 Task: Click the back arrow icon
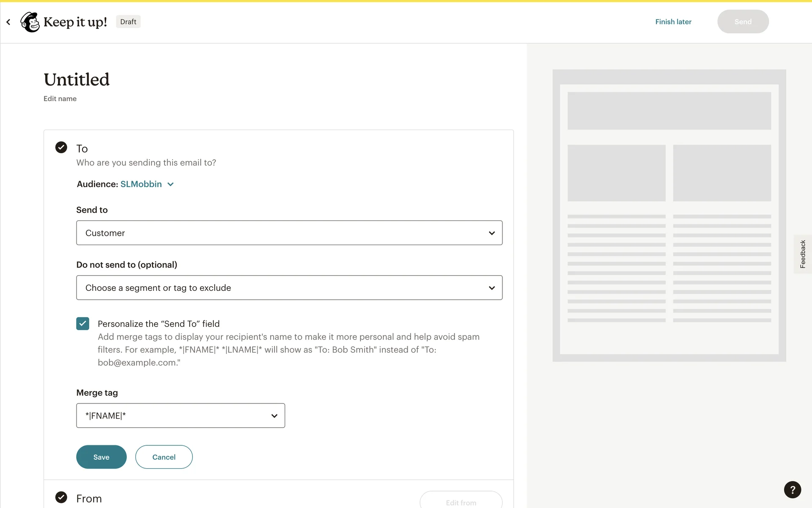tap(8, 22)
